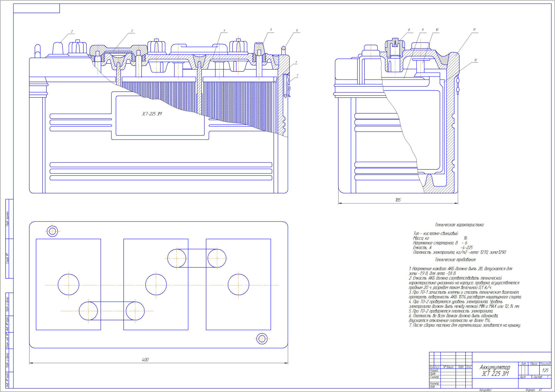Click callout number 9 in the side view

423,30
